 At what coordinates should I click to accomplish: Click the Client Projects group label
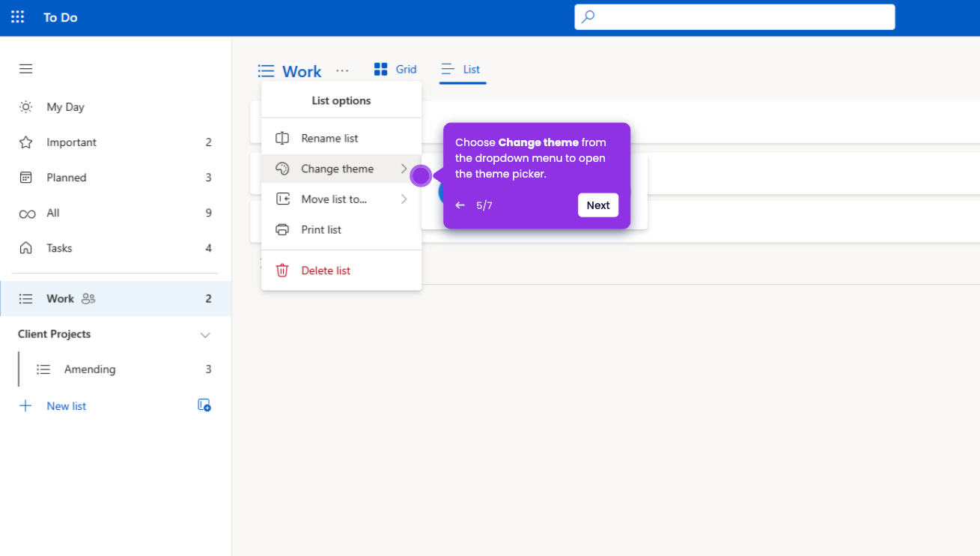pyautogui.click(x=54, y=334)
